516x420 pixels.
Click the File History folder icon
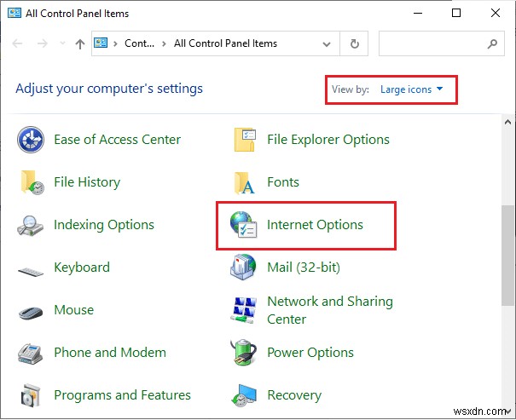(31, 182)
